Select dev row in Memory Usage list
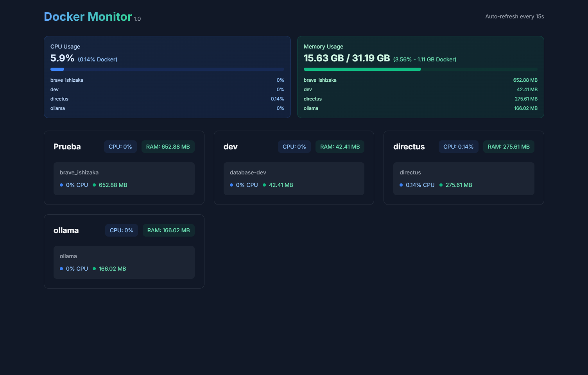This screenshot has height=375, width=588. [x=421, y=90]
